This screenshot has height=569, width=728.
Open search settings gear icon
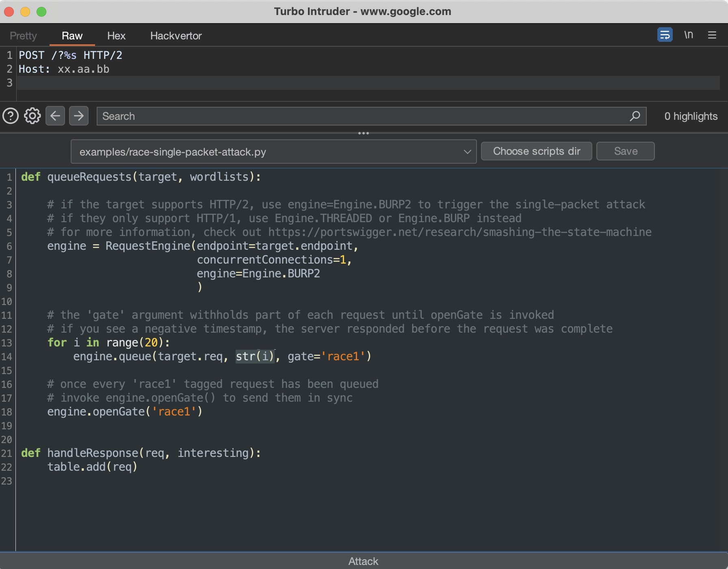coord(32,116)
